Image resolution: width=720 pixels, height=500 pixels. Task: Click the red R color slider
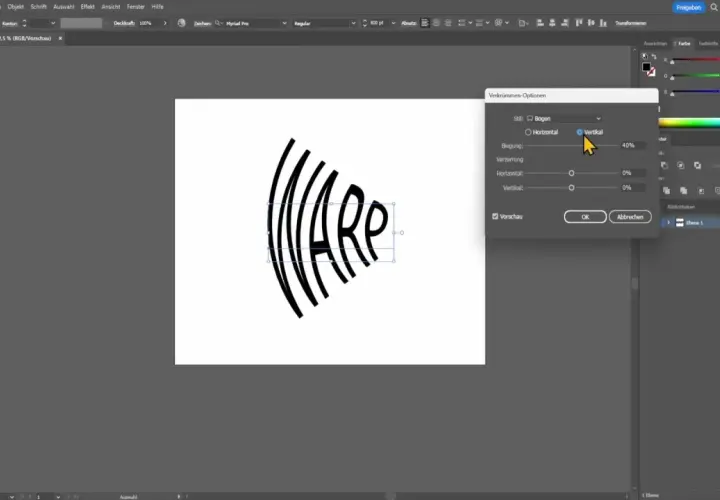coord(694,60)
